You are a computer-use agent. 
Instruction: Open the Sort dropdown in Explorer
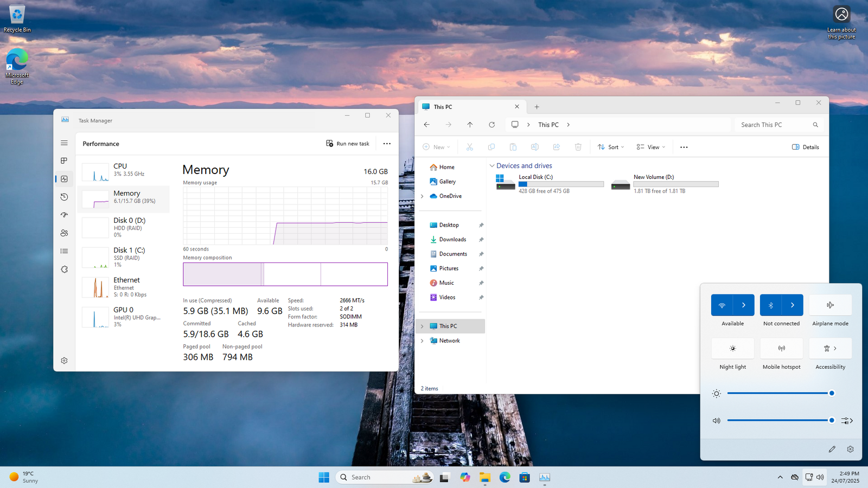pos(611,147)
